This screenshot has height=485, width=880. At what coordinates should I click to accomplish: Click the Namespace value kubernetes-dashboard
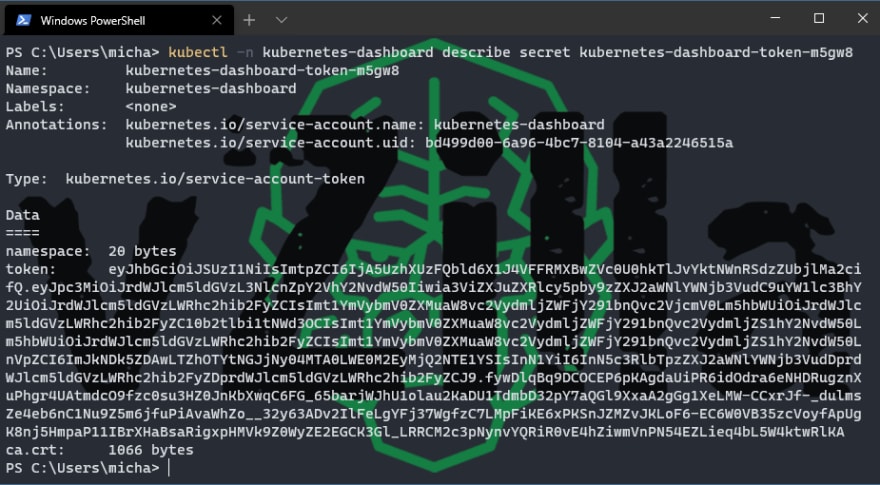(210, 89)
